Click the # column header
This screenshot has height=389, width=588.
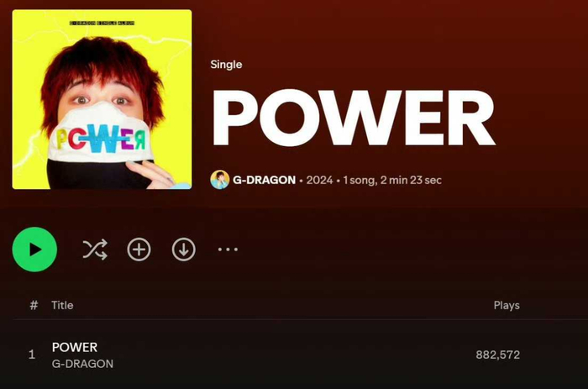(x=34, y=305)
